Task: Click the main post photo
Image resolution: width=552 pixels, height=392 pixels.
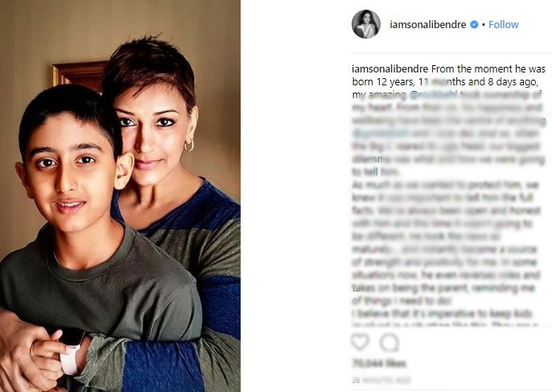Action: 120,196
